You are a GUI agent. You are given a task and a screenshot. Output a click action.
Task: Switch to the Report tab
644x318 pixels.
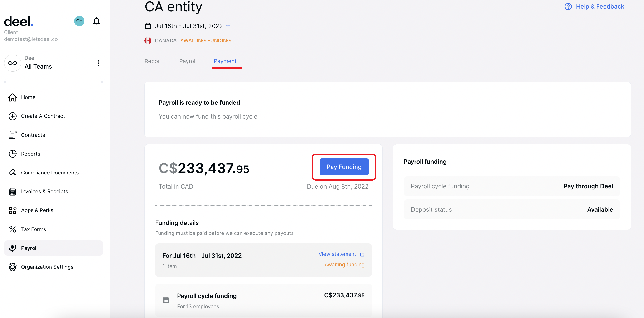[153, 61]
